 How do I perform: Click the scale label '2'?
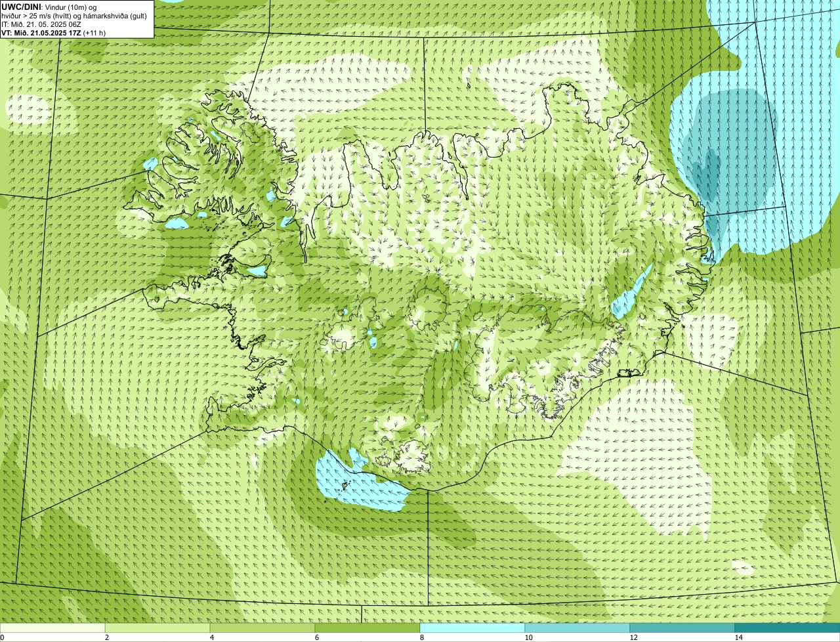point(107,637)
